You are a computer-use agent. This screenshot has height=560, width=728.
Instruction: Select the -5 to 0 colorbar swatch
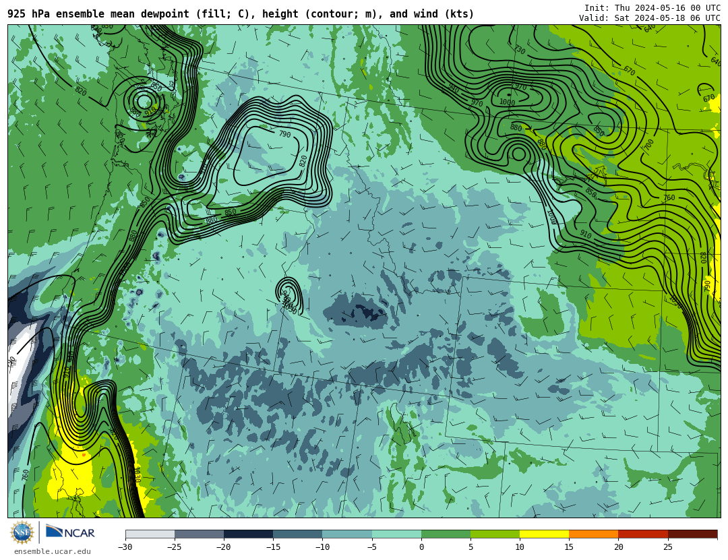click(396, 534)
